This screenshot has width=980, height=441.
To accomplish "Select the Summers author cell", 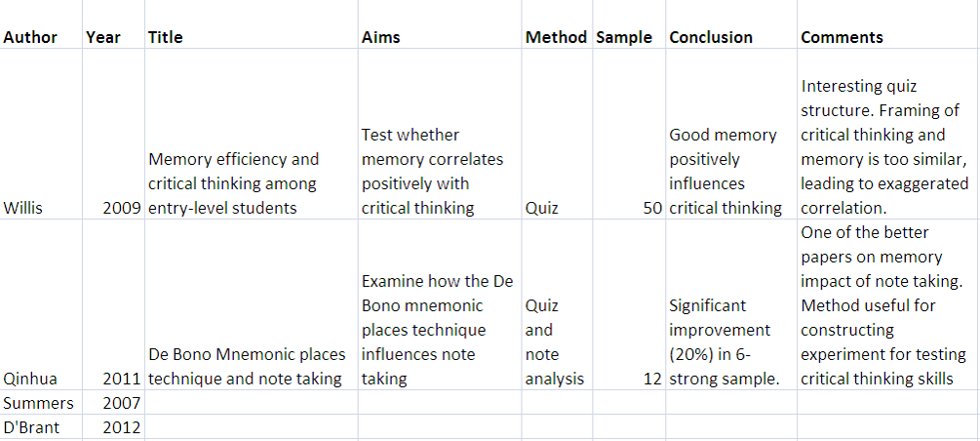I will [32, 402].
